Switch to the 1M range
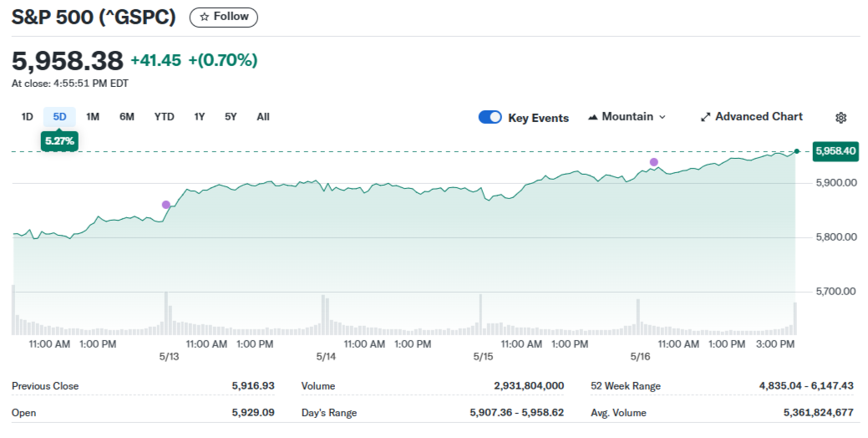This screenshot has height=438, width=868. [x=93, y=117]
